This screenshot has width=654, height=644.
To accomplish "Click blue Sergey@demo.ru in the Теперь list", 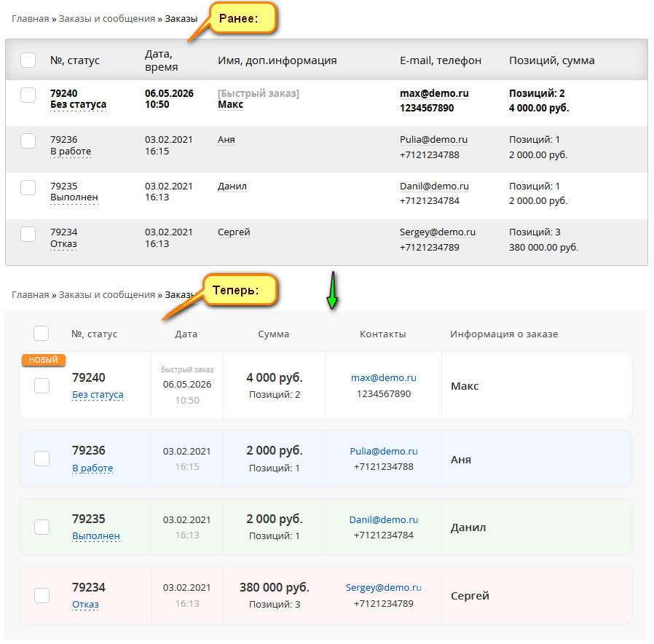I will click(x=384, y=588).
